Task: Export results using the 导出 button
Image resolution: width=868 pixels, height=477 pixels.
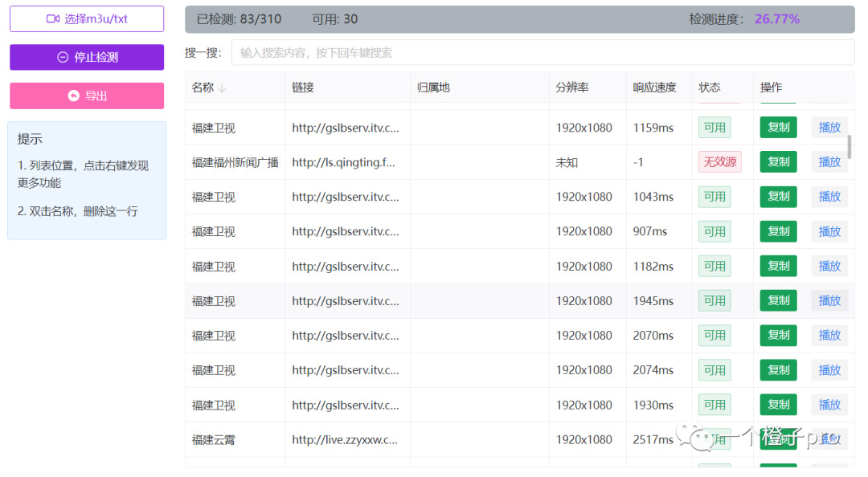Action: coord(87,96)
